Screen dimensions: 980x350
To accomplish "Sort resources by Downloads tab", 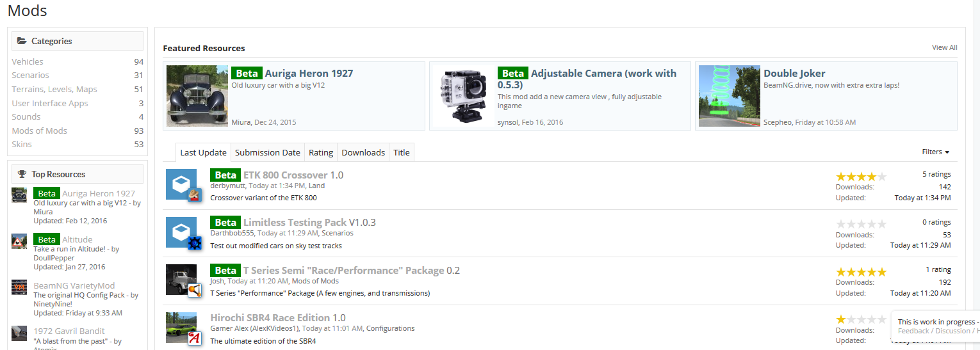I will 363,153.
